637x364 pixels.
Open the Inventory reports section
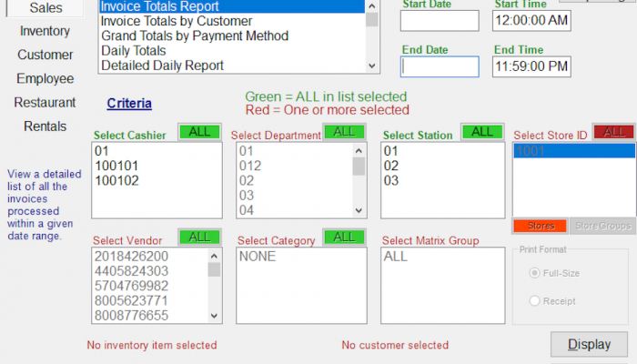pos(45,31)
